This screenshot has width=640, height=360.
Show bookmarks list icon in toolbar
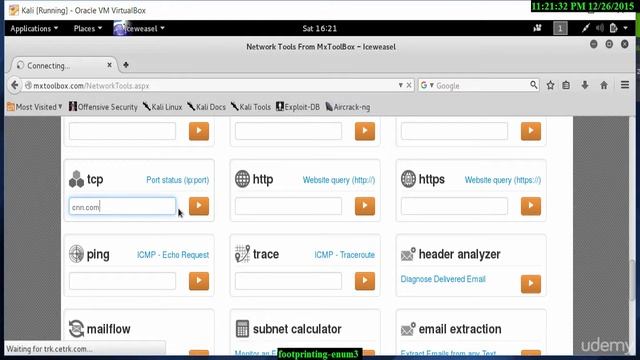pyautogui.click(x=566, y=85)
